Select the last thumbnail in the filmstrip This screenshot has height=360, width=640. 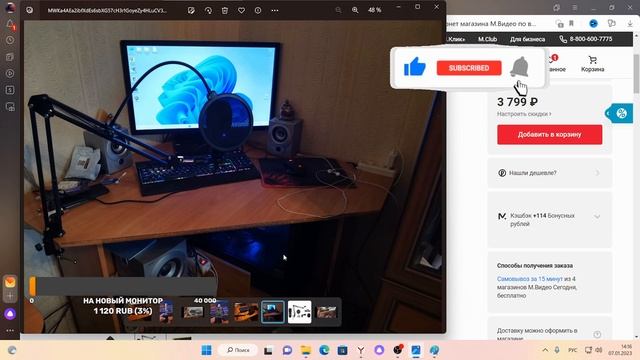[x=327, y=312]
